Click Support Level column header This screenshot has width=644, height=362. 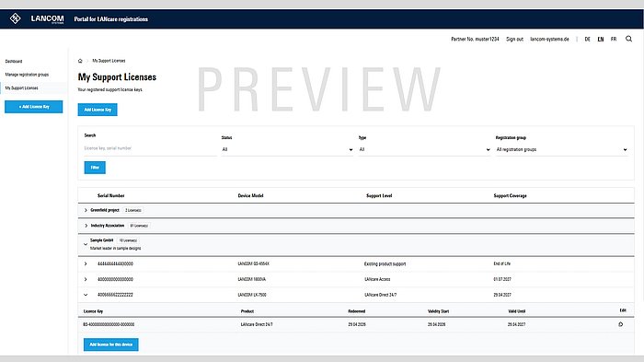point(379,196)
